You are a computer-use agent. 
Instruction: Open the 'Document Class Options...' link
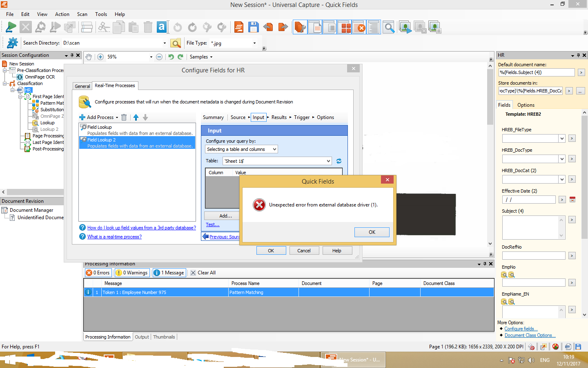(x=530, y=335)
